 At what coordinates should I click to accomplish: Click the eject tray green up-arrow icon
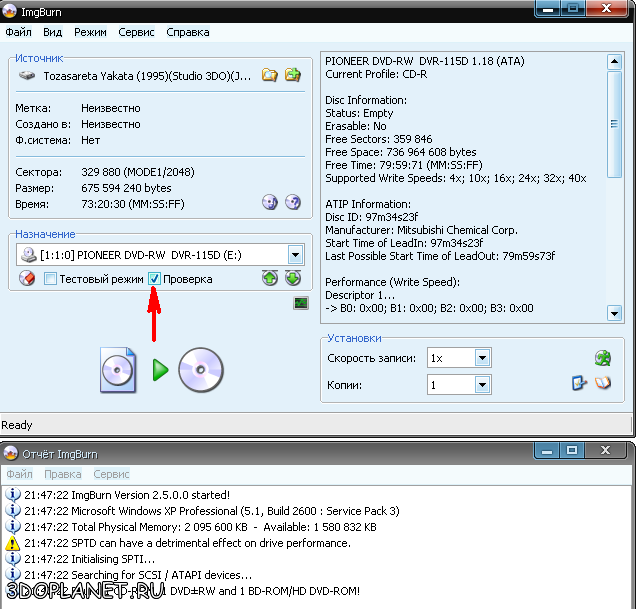[x=270, y=279]
